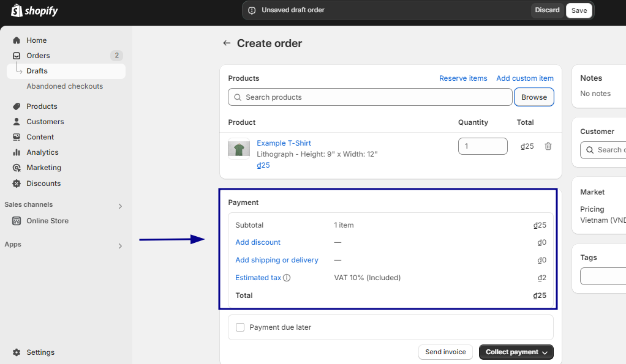The image size is (626, 364).
Task: Click the Add discount link
Action: pos(258,242)
